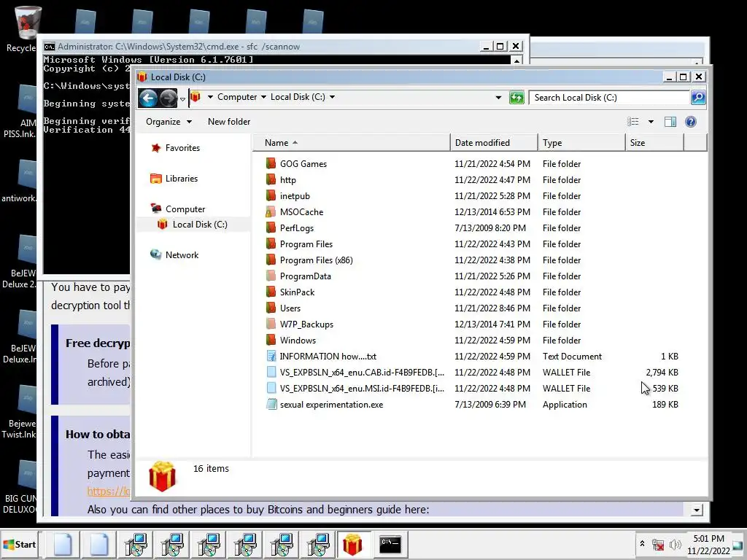Click the Bitcoin payment hyperlink in ransom note
This screenshot has width=747, height=560.
108,491
